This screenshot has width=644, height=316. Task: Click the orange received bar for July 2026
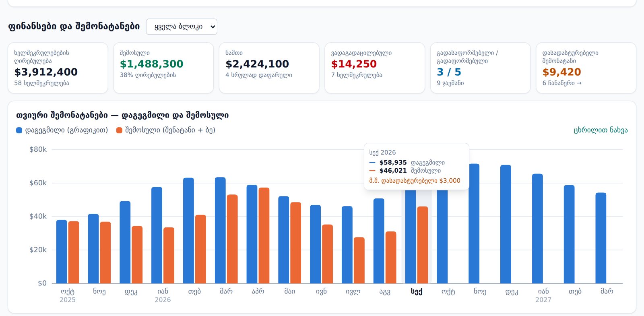click(359, 260)
